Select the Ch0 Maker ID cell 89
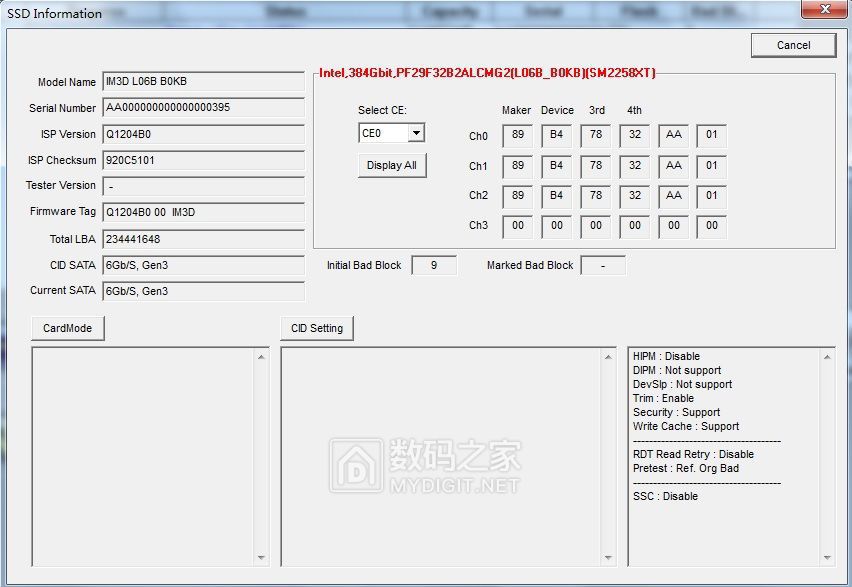The height and width of the screenshot is (587, 852). [517, 136]
